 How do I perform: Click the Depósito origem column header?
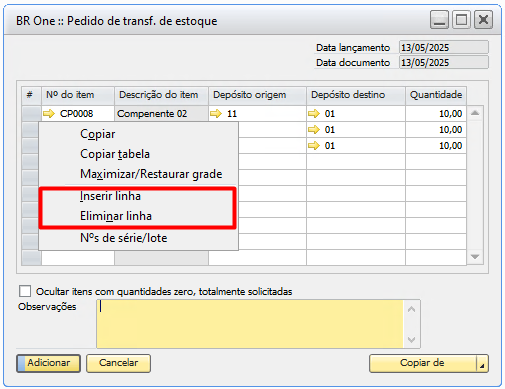pyautogui.click(x=257, y=95)
